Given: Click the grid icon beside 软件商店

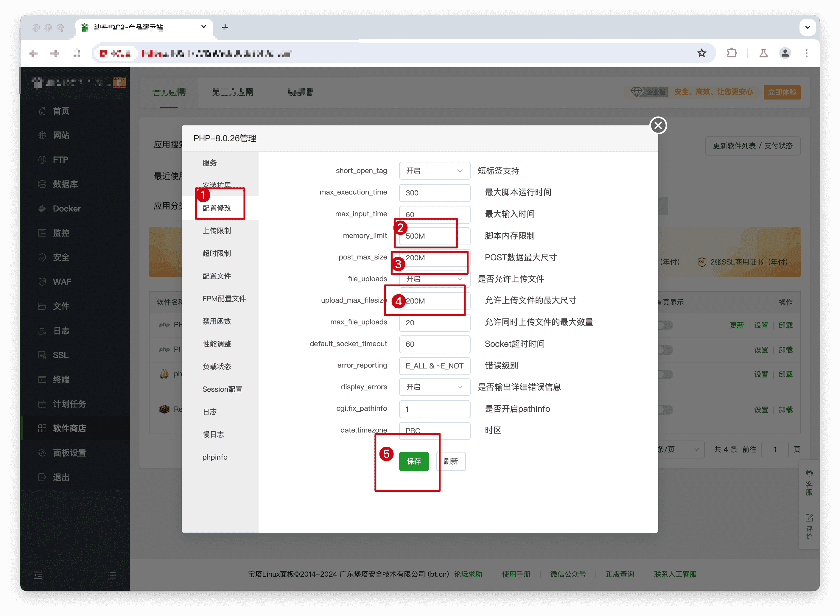Looking at the screenshot, I should [x=43, y=428].
